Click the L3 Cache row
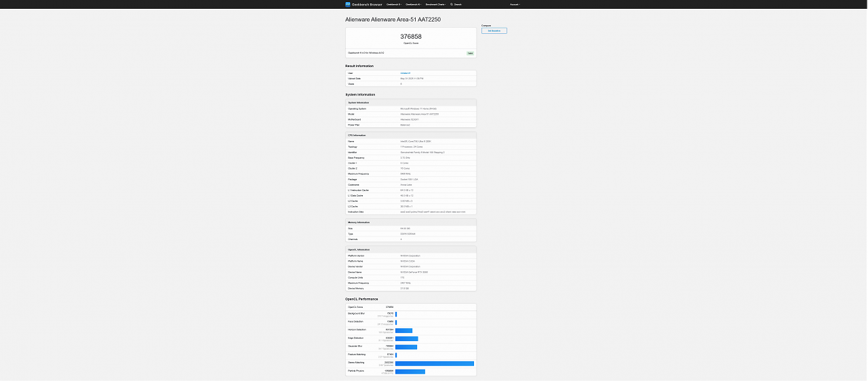 pyautogui.click(x=411, y=206)
